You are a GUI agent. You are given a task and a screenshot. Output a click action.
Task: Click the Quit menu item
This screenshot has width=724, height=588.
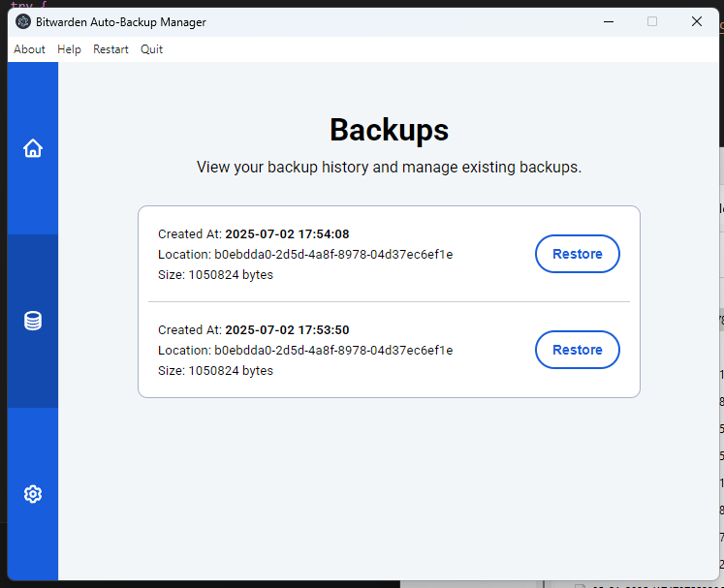151,49
